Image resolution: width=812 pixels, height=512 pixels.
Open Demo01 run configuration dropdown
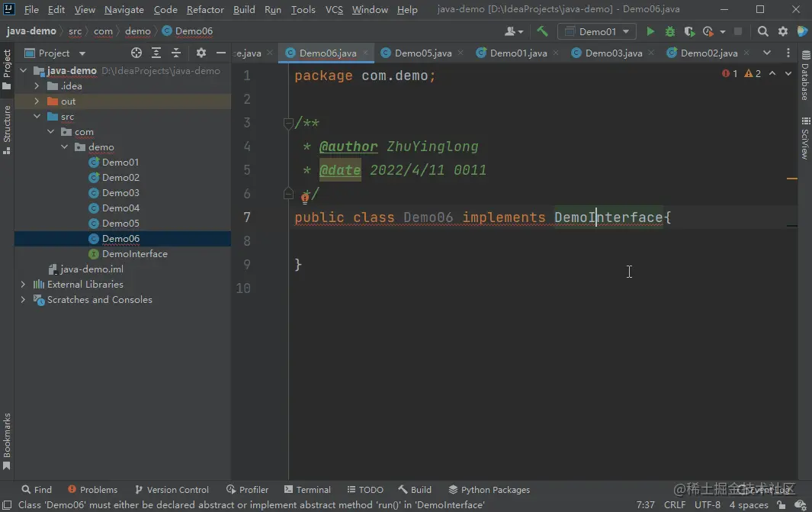[596, 31]
